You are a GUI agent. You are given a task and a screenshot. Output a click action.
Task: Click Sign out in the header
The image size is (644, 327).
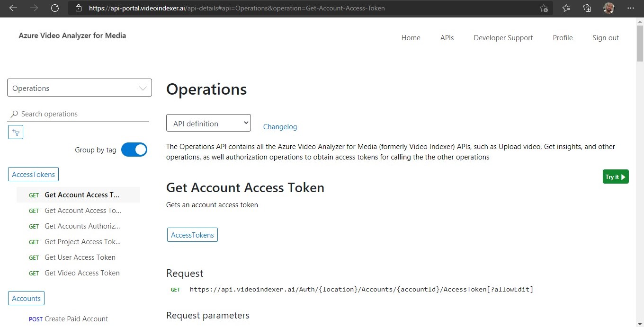pyautogui.click(x=606, y=38)
